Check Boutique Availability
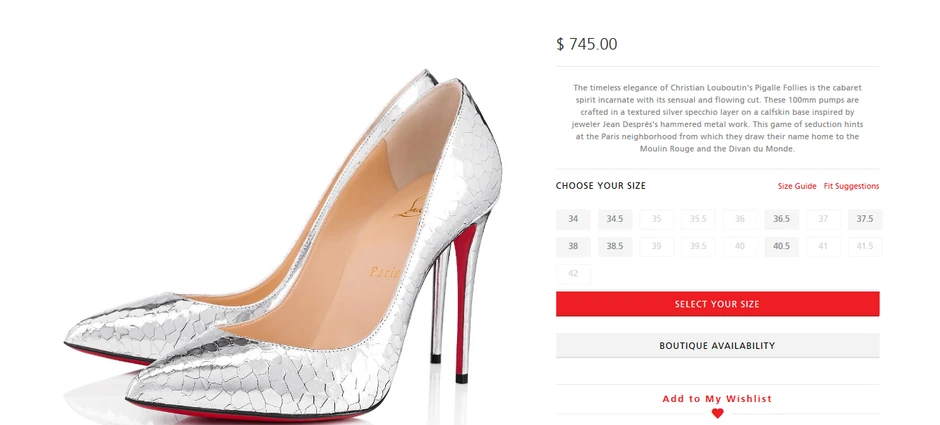Screen dimensions: 940x425 click(x=717, y=346)
